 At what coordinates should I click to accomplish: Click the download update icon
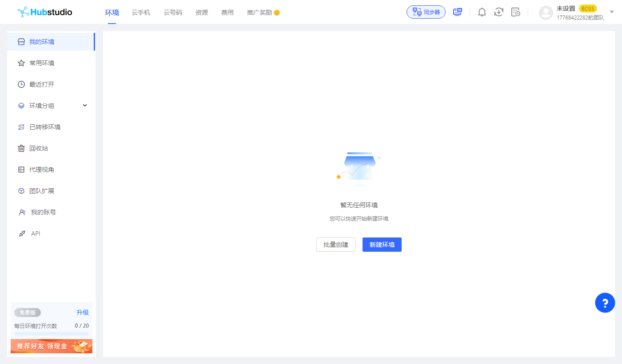point(499,12)
